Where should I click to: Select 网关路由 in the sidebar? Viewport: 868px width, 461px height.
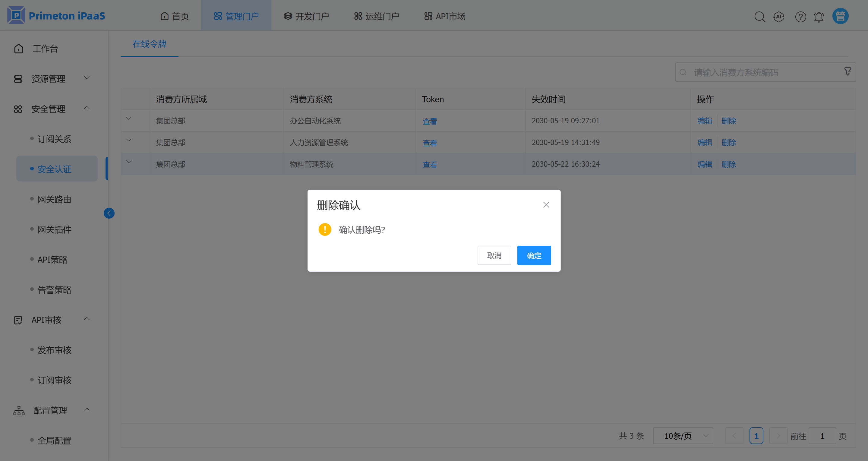tap(54, 199)
